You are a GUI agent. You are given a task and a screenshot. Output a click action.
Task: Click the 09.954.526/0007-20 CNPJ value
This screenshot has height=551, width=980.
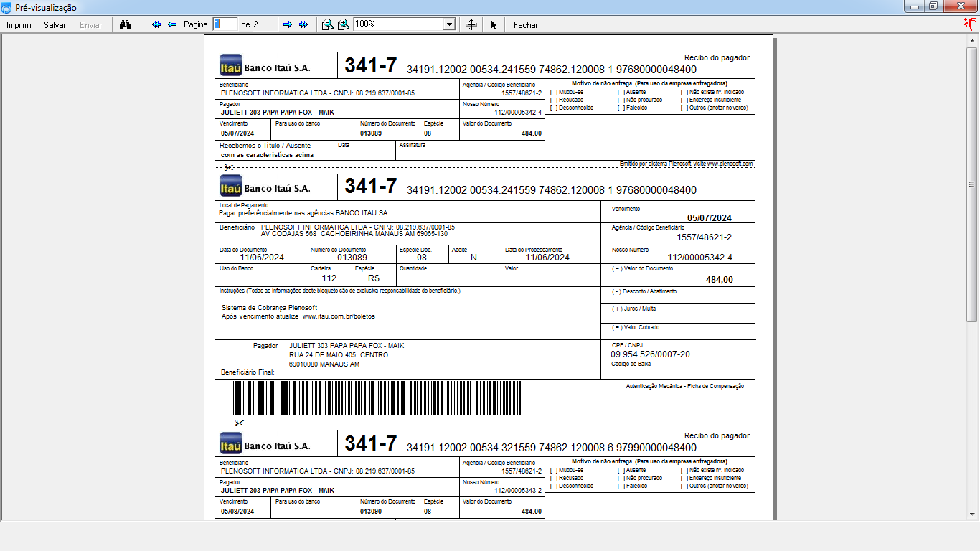click(650, 354)
